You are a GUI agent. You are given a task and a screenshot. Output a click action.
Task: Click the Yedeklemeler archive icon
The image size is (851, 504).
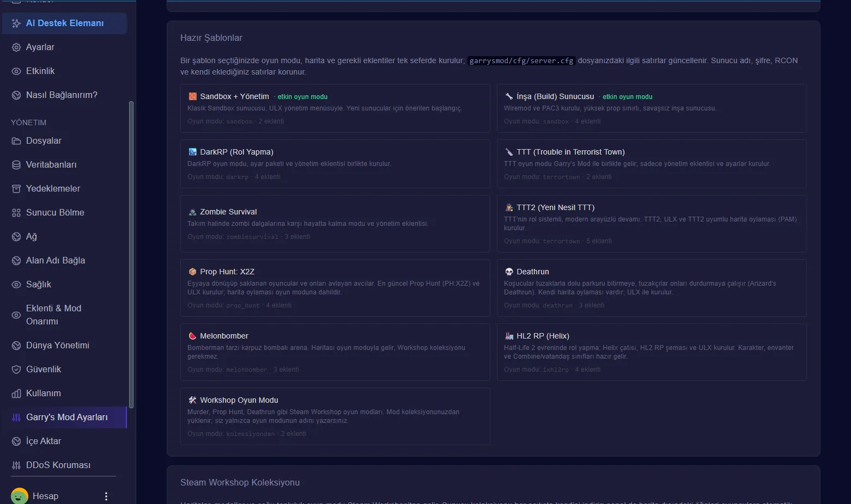(x=16, y=189)
